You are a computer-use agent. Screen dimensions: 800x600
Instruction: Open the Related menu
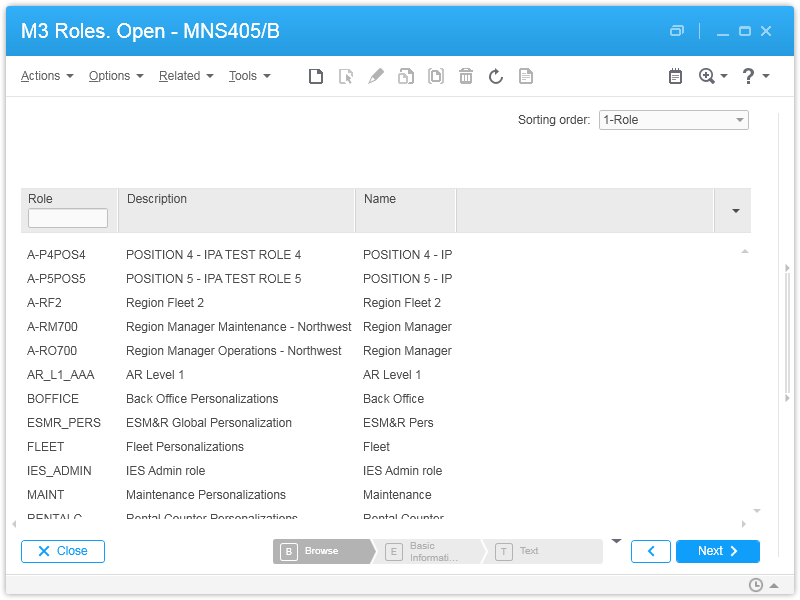[186, 76]
